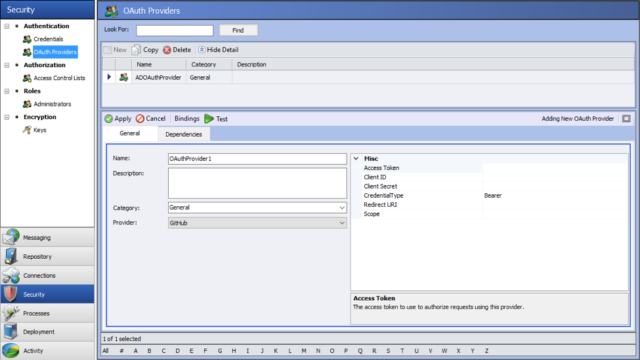The width and height of the screenshot is (640, 360).
Task: Maximize the detail panel with square icon
Action: (626, 119)
